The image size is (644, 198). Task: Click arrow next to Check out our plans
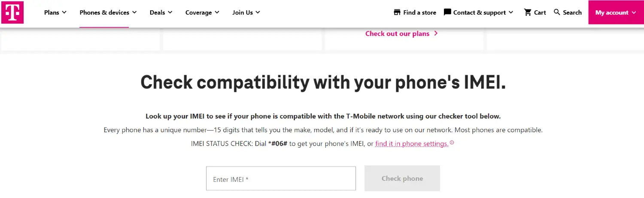point(436,33)
